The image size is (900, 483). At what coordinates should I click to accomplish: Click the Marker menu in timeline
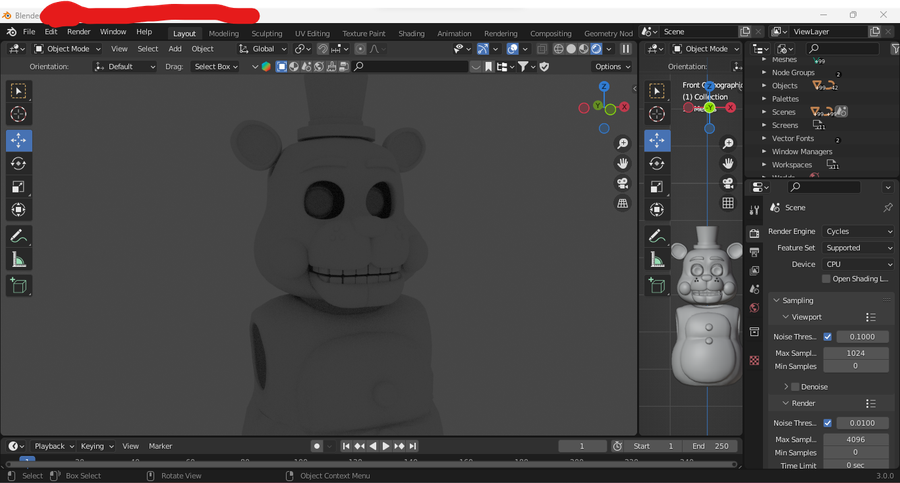coord(160,446)
